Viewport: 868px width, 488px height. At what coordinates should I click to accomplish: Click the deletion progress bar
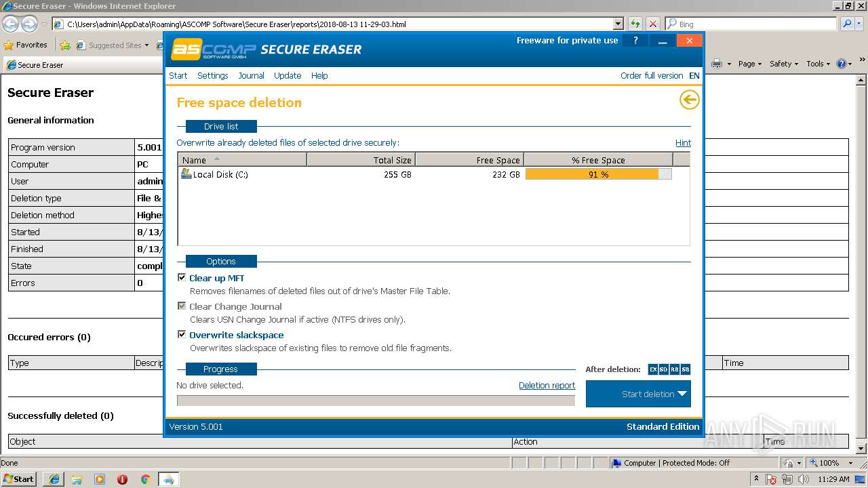click(376, 401)
